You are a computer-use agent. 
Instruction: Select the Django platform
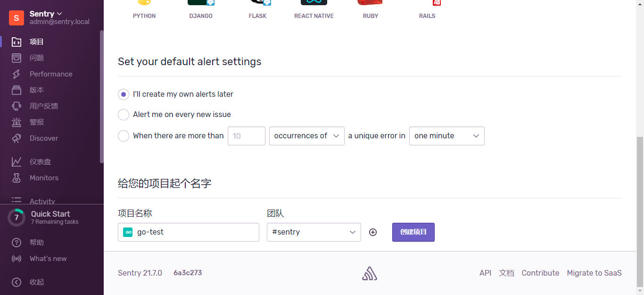point(201,10)
